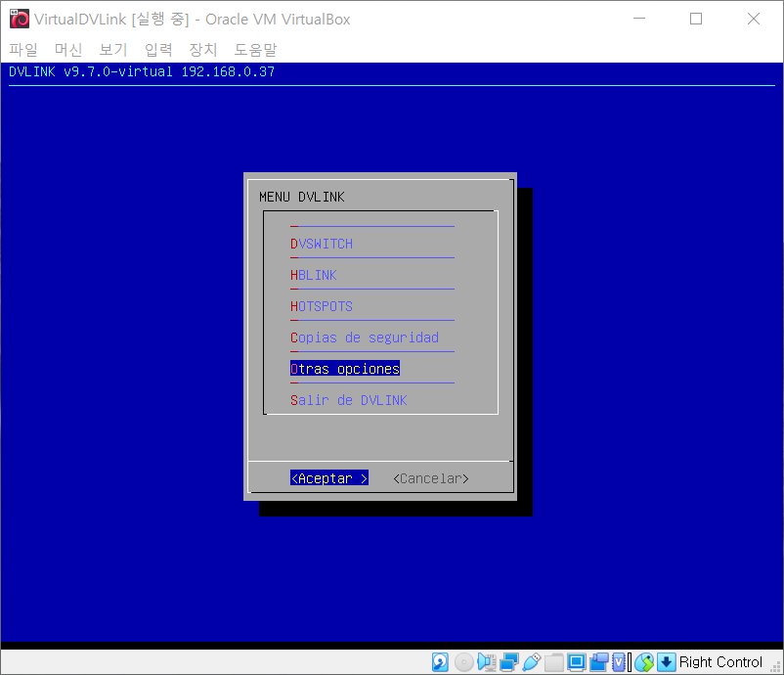Click the Aceptar button

(329, 478)
